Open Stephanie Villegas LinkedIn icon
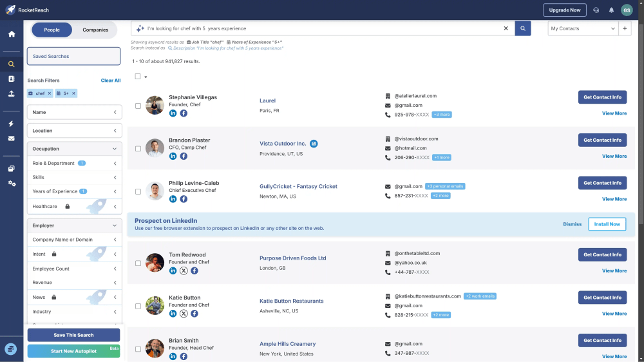This screenshot has width=644, height=362. (173, 113)
